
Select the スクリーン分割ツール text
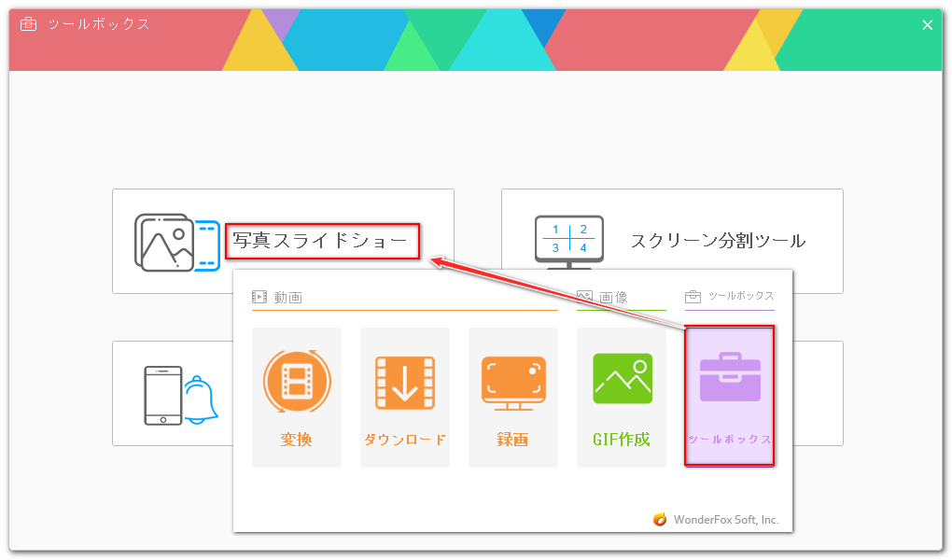point(718,242)
